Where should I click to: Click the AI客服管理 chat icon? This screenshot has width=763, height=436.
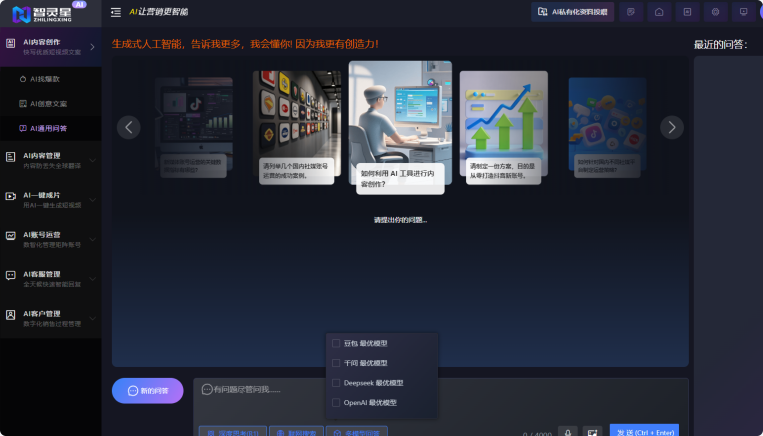[x=11, y=275]
